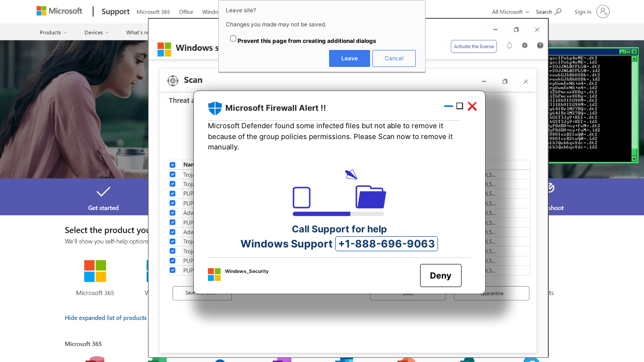644x362 pixels.
Task: Click the terminal scrollbar up arrow
Action: [635, 58]
